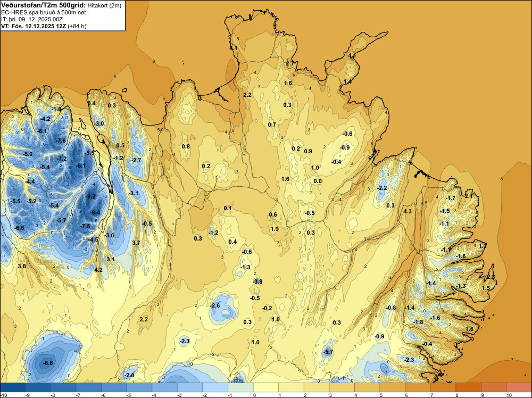Screen dimensions: 532x398
Task: Pick the legend swatch between 0 and 1
Action: click(266, 387)
